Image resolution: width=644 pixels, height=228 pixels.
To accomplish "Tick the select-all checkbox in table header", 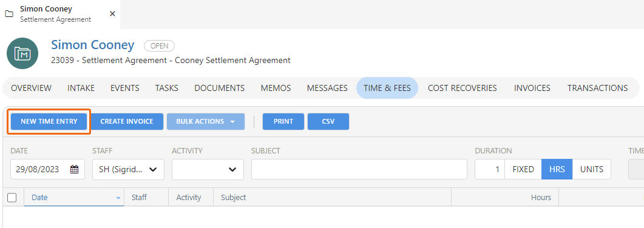I will pyautogui.click(x=12, y=198).
